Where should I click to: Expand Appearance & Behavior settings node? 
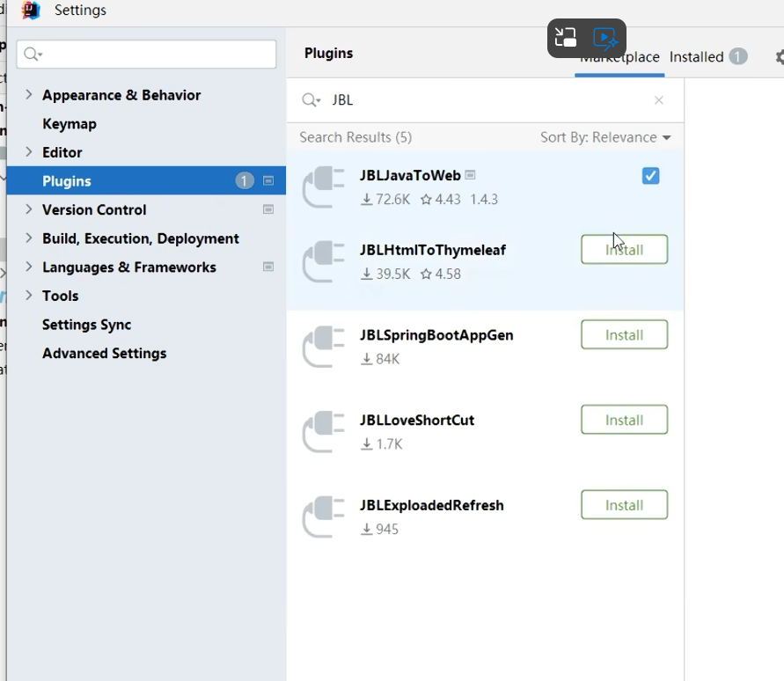(28, 94)
